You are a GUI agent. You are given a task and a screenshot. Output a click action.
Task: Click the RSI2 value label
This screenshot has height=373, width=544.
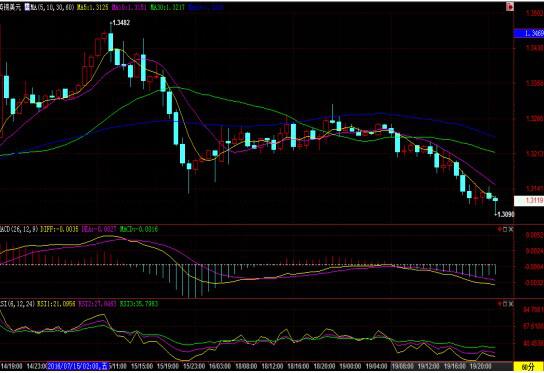click(97, 304)
